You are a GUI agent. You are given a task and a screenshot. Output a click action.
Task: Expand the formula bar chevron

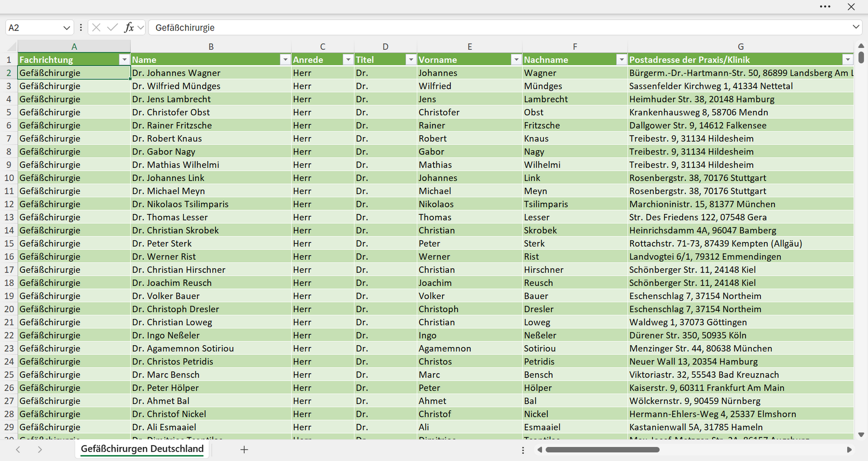[x=856, y=27]
